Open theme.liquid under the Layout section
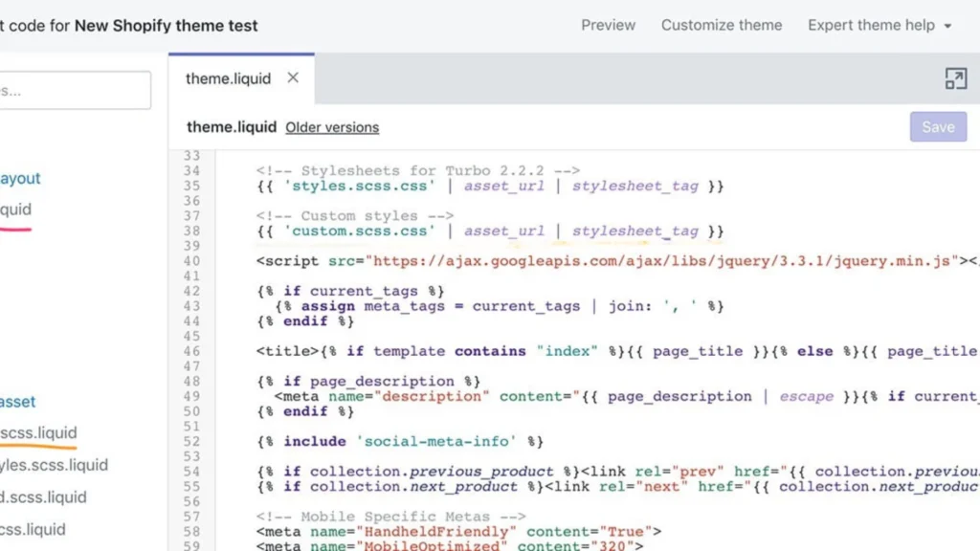The image size is (980, 551). (17, 209)
